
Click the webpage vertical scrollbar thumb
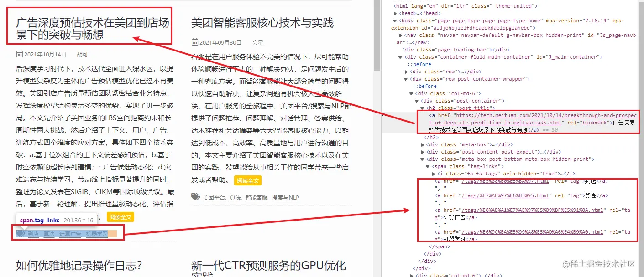[377, 36]
